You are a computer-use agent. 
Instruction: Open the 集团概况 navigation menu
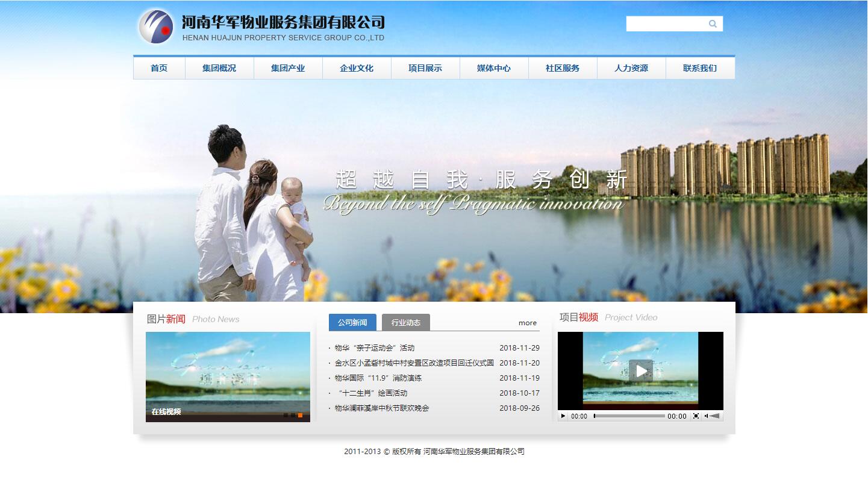[x=219, y=68]
